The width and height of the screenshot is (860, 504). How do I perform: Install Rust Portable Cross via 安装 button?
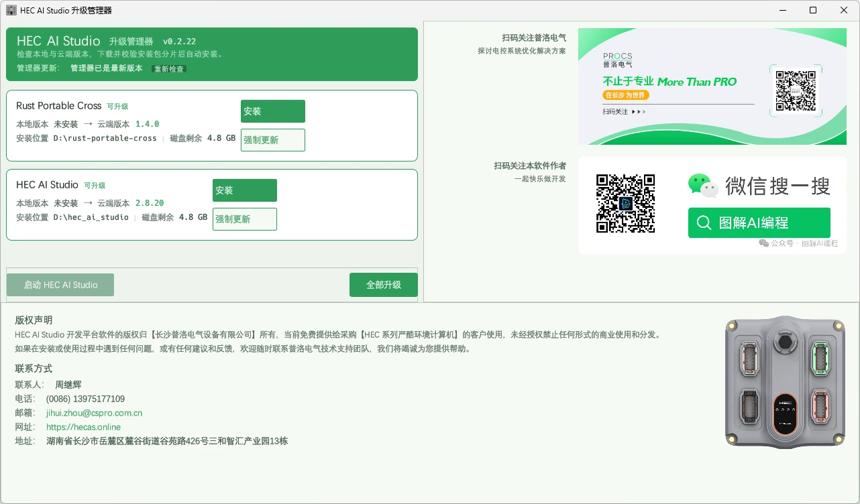(273, 111)
